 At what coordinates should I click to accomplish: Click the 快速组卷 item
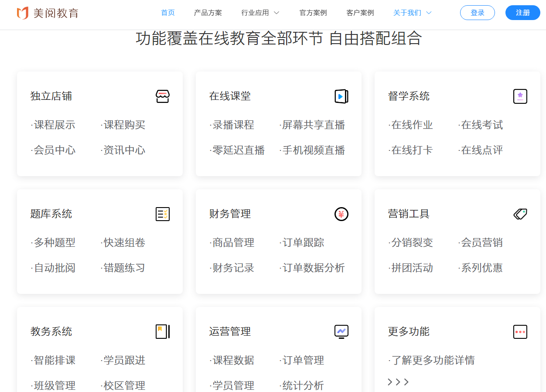pyautogui.click(x=123, y=243)
